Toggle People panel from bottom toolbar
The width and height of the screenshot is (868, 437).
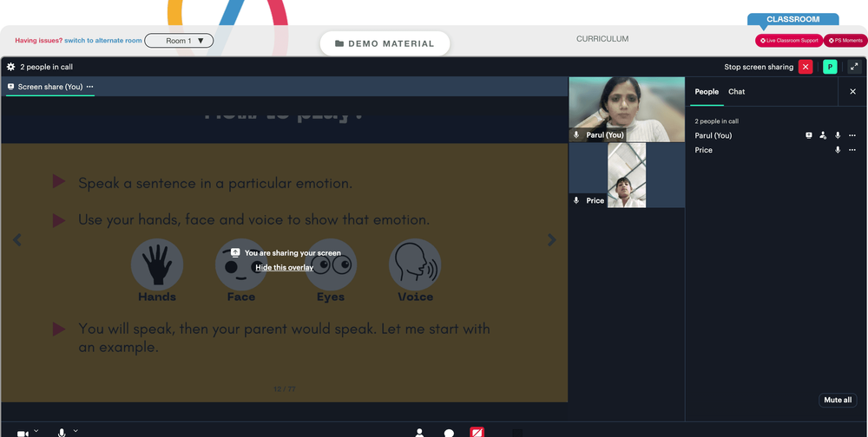pyautogui.click(x=419, y=433)
